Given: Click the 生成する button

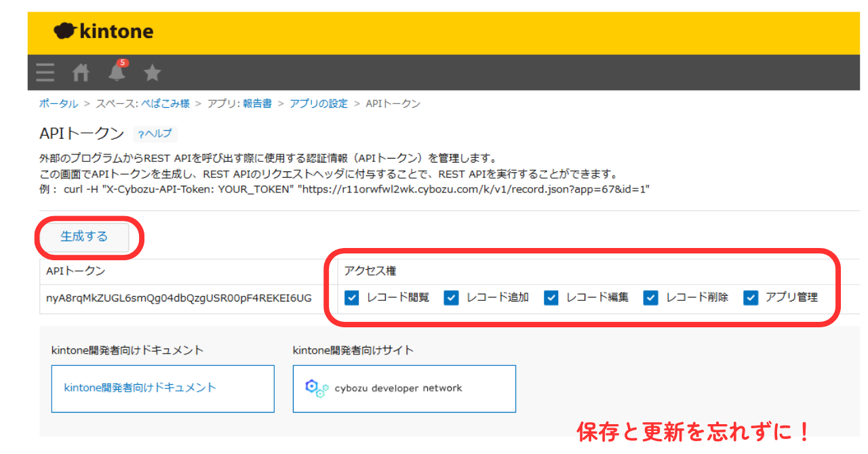Looking at the screenshot, I should (84, 237).
